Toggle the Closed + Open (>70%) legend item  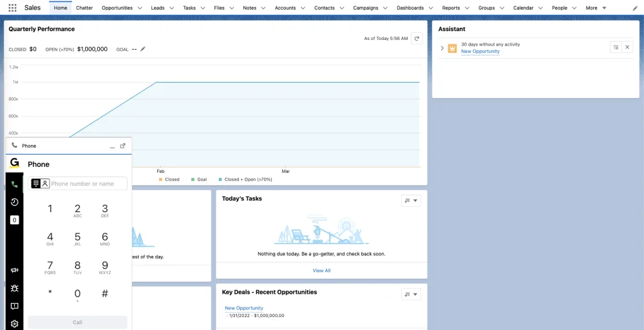245,180
